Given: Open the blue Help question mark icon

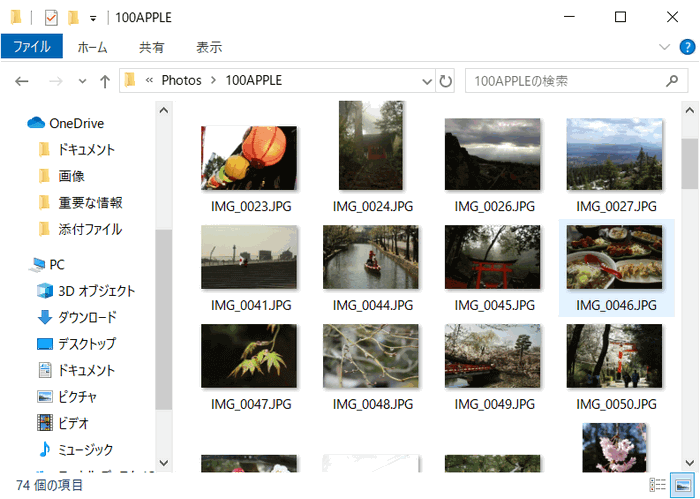Looking at the screenshot, I should (687, 47).
